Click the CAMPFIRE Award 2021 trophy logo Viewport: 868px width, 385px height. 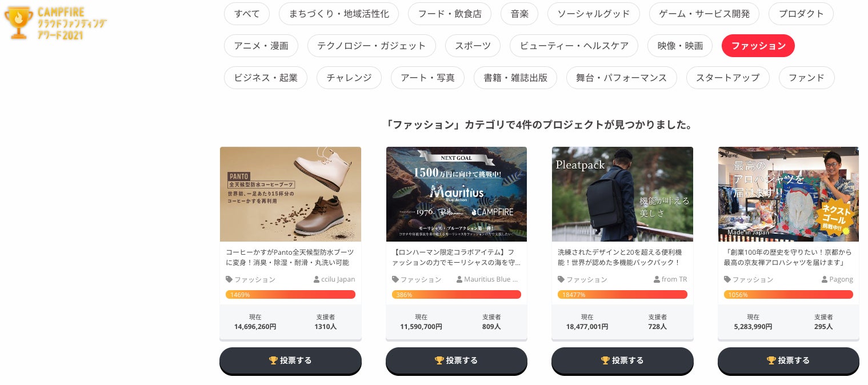tap(55, 23)
